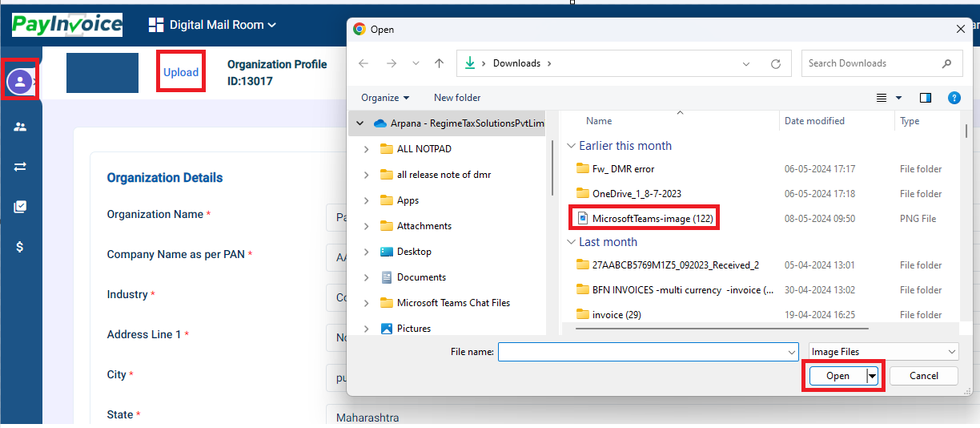Open the checklist sidebar icon
This screenshot has height=428, width=980.
pos(20,207)
